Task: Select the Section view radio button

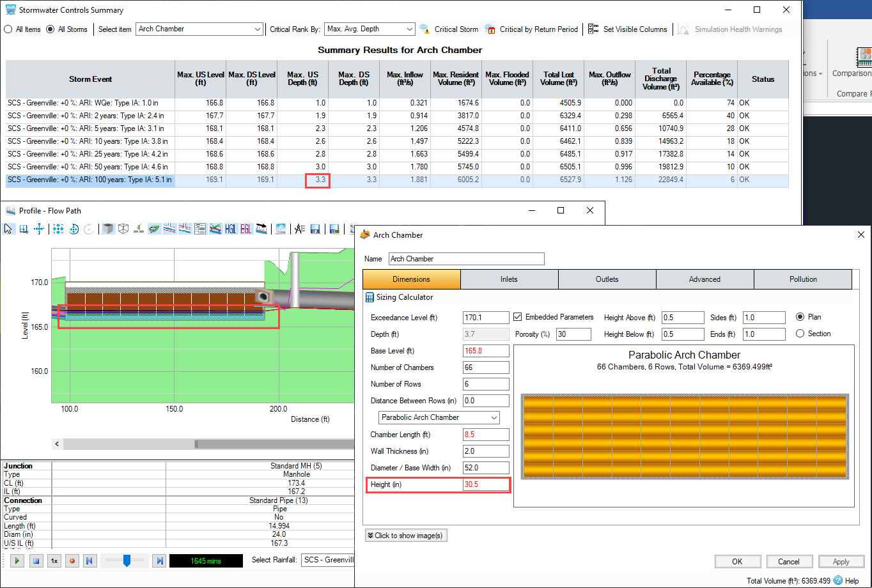Action: 800,334
